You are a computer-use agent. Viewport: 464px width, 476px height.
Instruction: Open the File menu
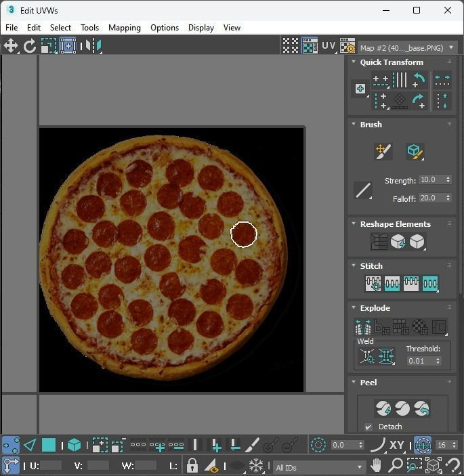pos(12,28)
